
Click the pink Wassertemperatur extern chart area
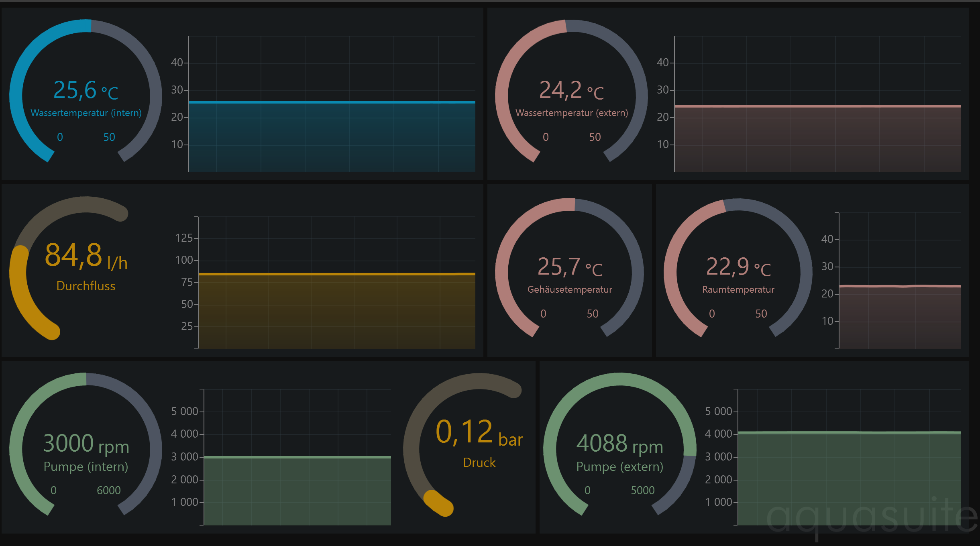point(817,139)
